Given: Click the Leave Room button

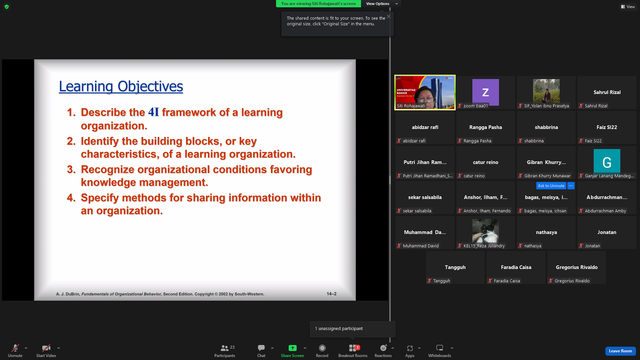Looking at the screenshot, I should pyautogui.click(x=620, y=351).
